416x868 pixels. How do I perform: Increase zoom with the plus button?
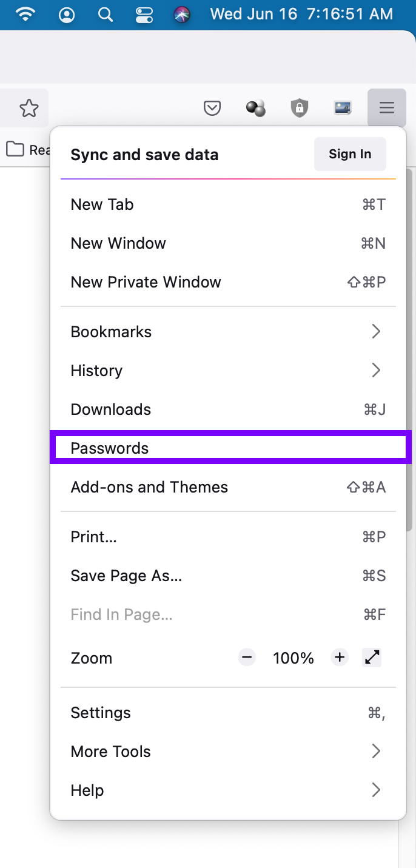340,658
